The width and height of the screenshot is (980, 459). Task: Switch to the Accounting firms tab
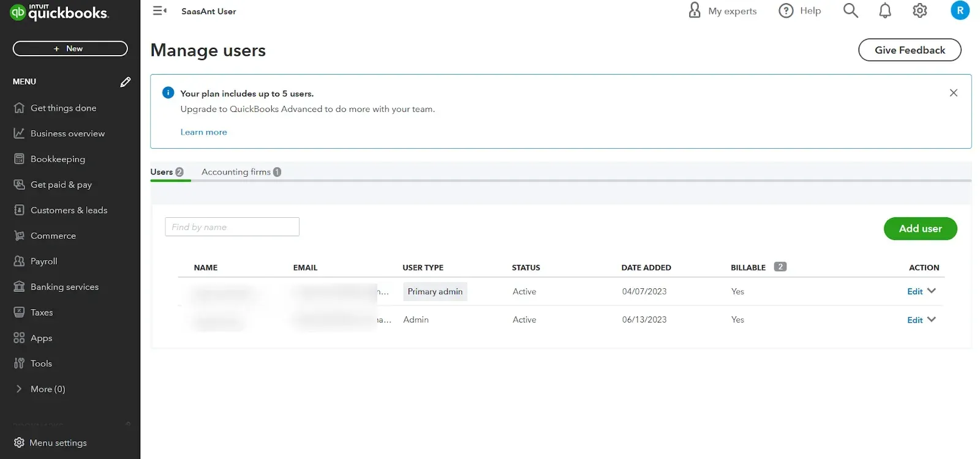tap(241, 172)
